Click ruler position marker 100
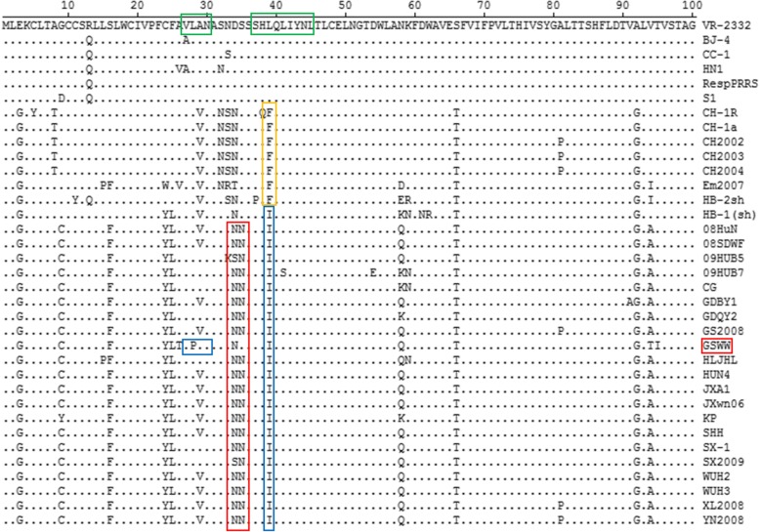Screen dimensions: 760x532 [691, 7]
